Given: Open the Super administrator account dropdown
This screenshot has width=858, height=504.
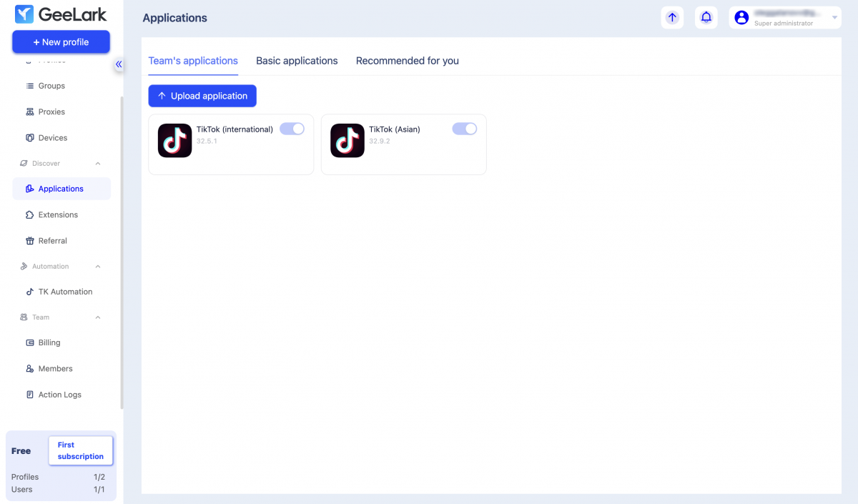Looking at the screenshot, I should click(785, 17).
